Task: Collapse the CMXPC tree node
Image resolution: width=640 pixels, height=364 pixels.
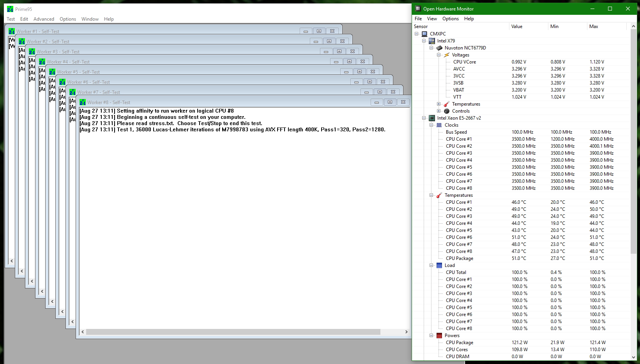Action: click(x=417, y=34)
